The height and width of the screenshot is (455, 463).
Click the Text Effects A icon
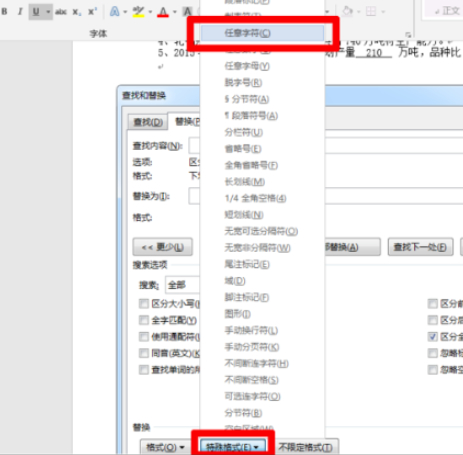point(115,12)
